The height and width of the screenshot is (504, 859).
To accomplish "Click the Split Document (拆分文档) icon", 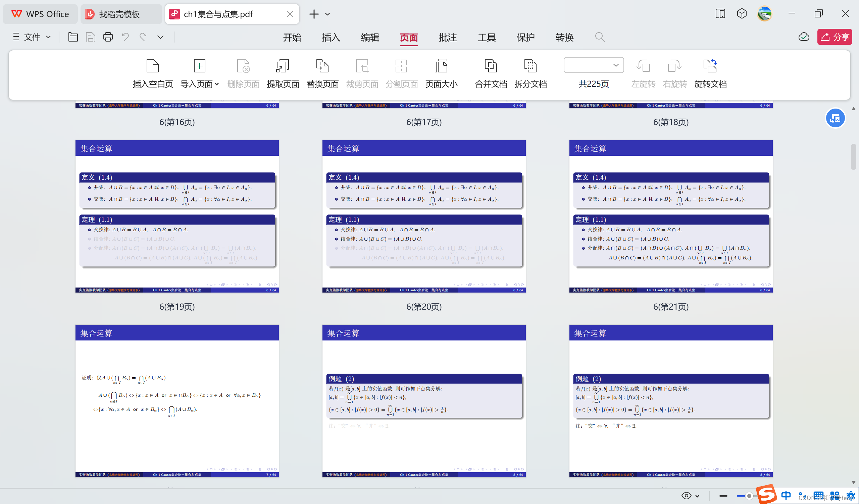I will tap(530, 66).
